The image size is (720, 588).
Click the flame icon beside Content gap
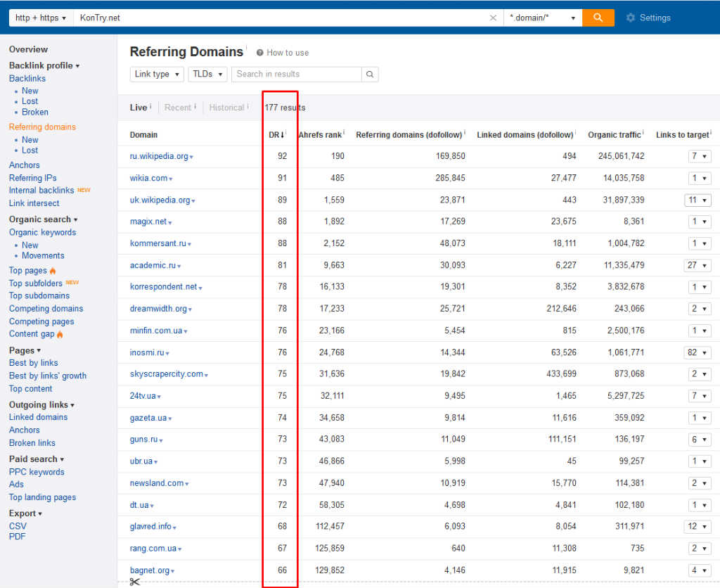click(x=60, y=334)
